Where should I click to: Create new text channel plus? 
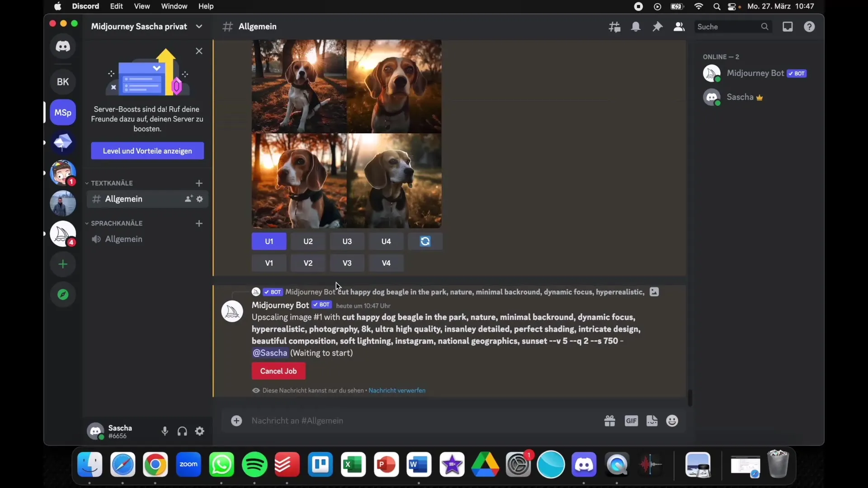point(199,183)
